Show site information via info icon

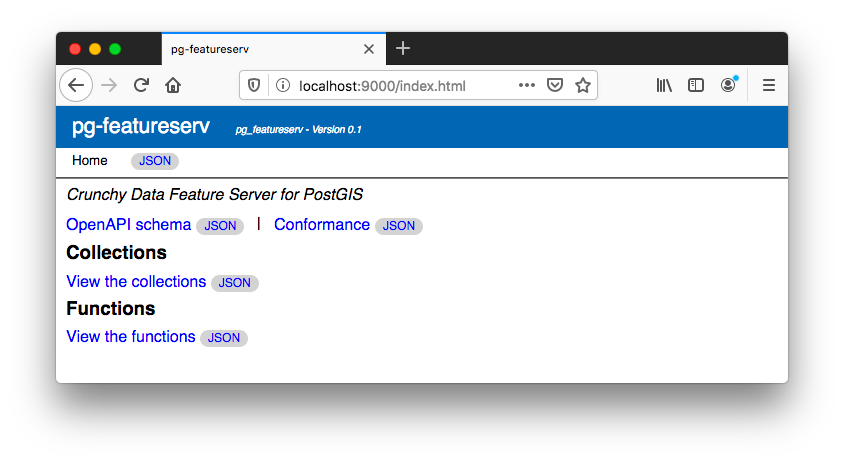point(283,85)
